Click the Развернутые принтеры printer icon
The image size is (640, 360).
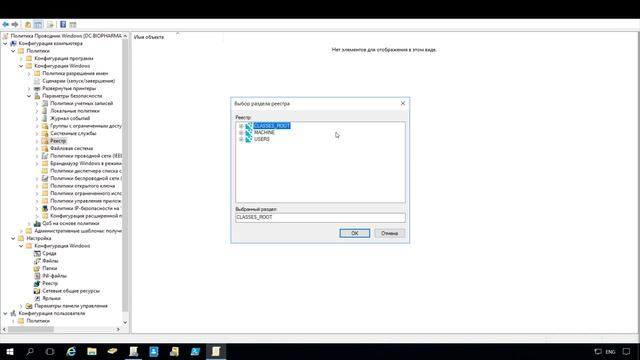click(37, 88)
